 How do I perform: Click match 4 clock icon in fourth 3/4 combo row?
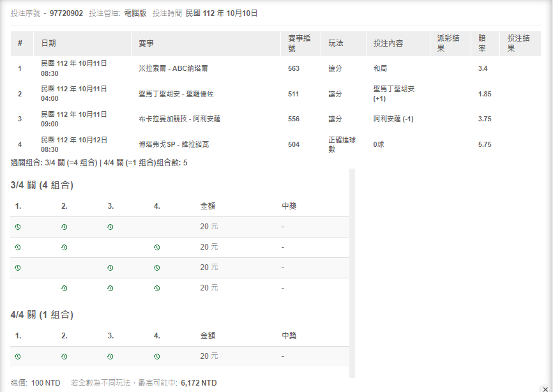pyautogui.click(x=157, y=289)
